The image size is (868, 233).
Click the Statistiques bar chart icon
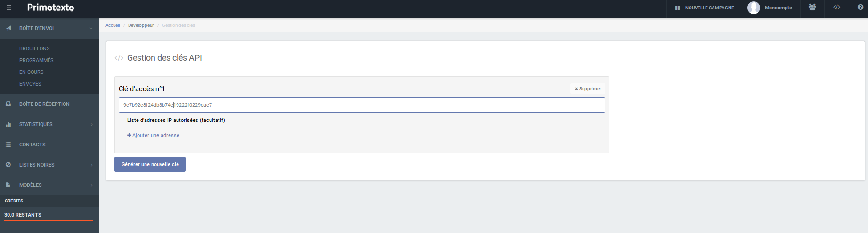tap(8, 124)
